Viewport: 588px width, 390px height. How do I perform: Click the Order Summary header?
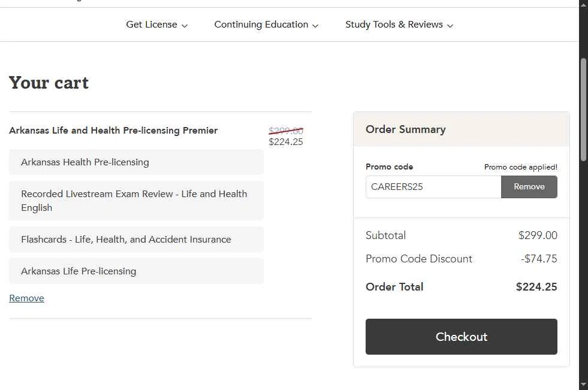406,129
